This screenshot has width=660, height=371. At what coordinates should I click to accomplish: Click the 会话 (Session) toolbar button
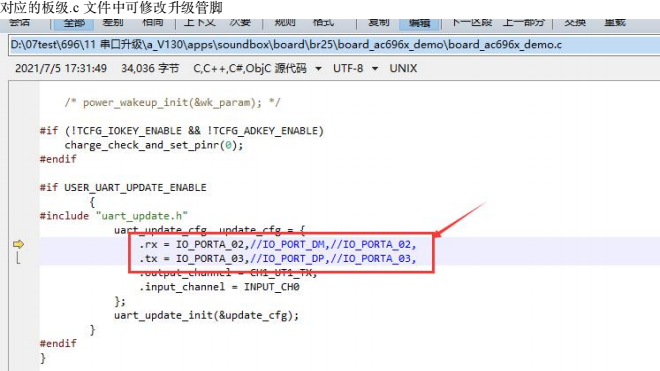pos(19,22)
